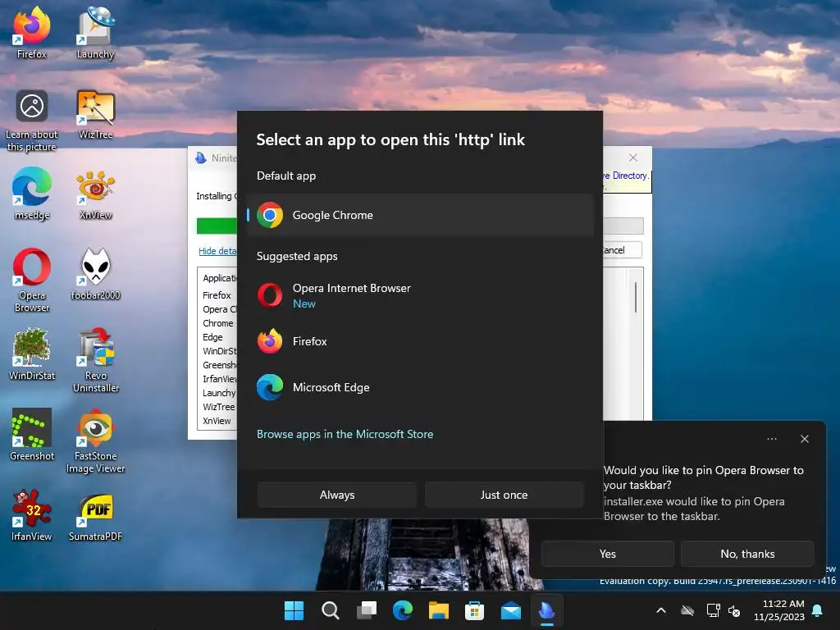
Task: Open the Opera Browser desktop shortcut
Action: [x=32, y=280]
